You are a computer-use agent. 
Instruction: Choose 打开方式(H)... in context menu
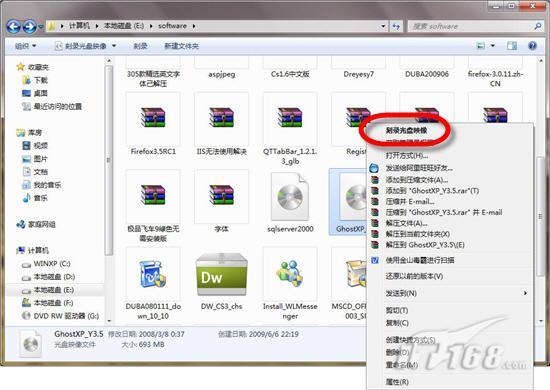point(450,155)
